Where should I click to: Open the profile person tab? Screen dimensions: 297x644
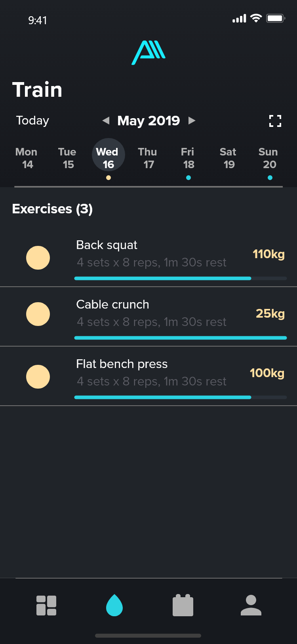[251, 605]
